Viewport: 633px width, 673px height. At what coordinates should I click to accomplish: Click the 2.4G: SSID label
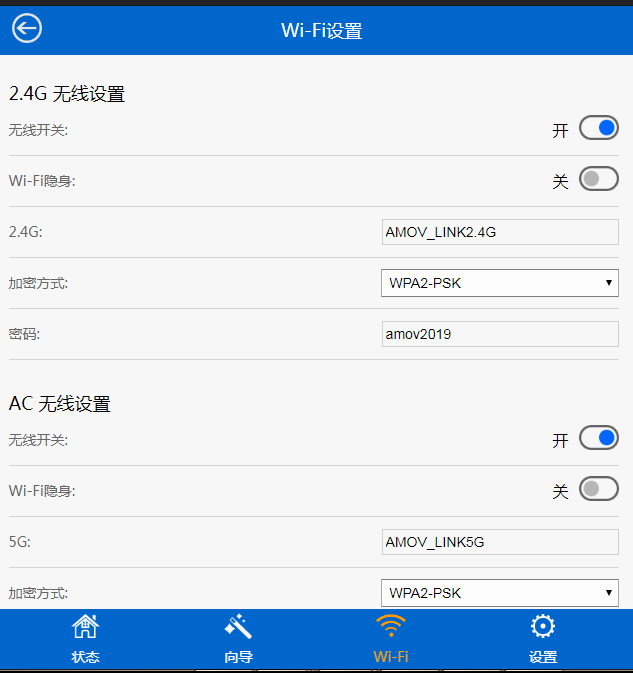[x=26, y=232]
